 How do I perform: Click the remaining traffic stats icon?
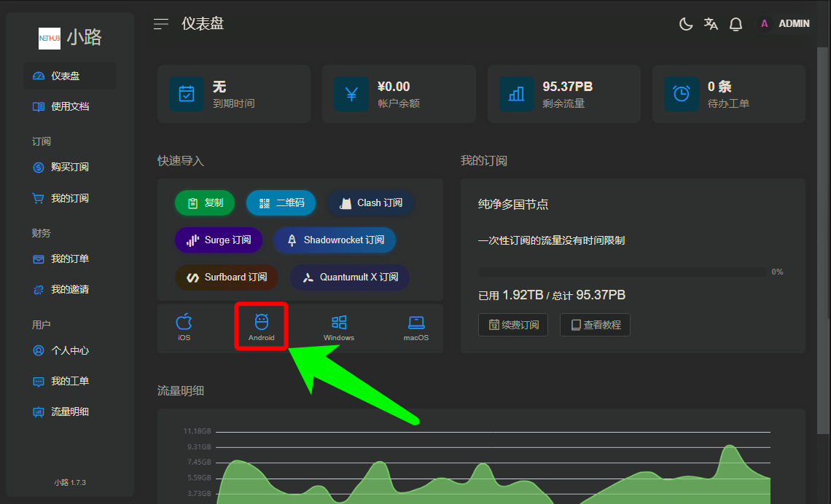pyautogui.click(x=517, y=94)
